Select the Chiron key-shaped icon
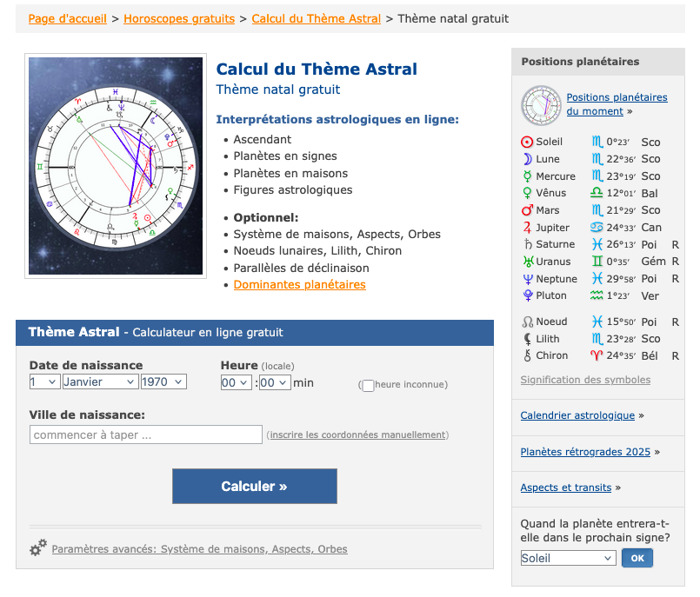 coord(529,355)
